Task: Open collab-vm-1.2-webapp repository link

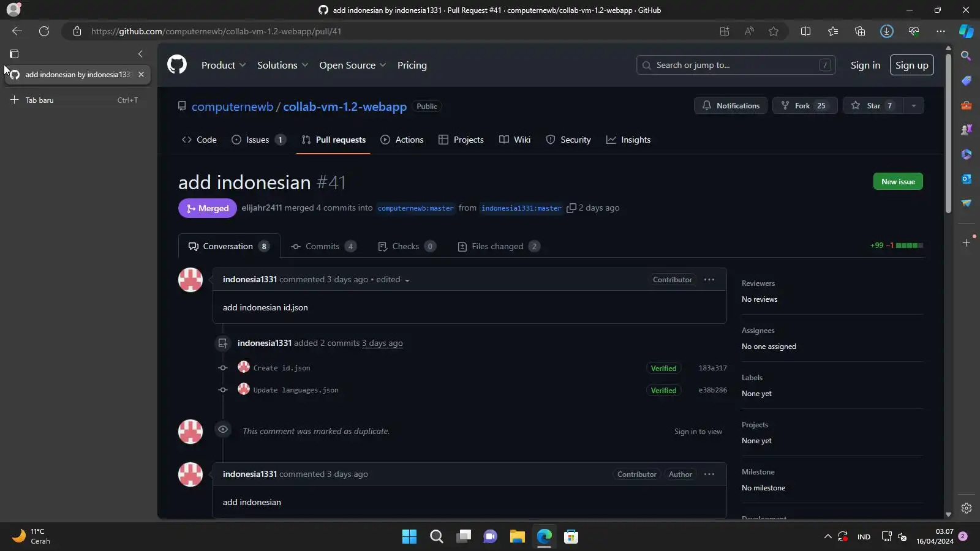Action: click(345, 107)
